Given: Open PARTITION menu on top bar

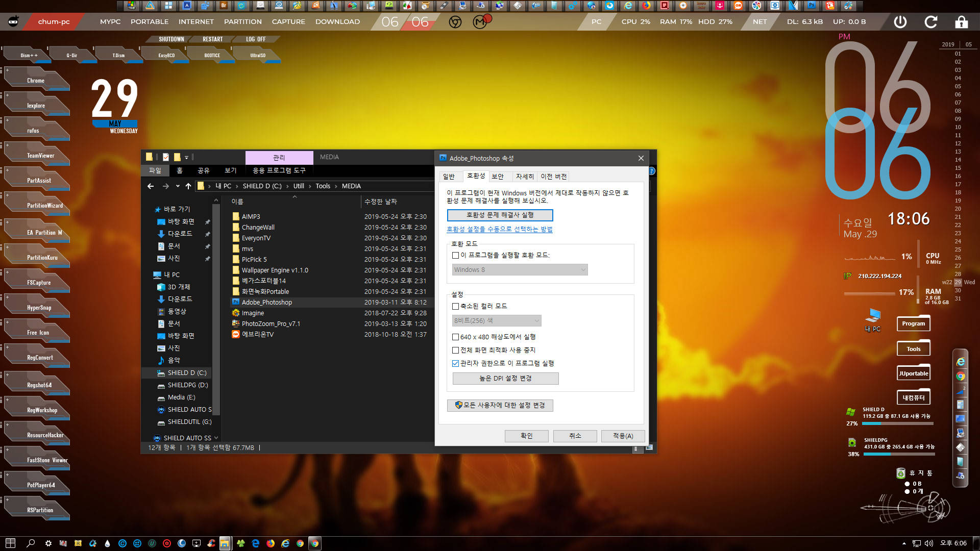Looking at the screenshot, I should coord(243,22).
